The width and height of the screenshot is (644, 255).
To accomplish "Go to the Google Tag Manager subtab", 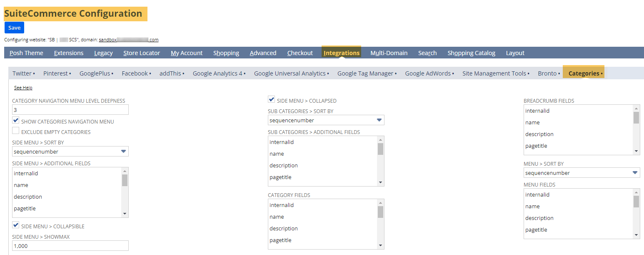I will 367,73.
